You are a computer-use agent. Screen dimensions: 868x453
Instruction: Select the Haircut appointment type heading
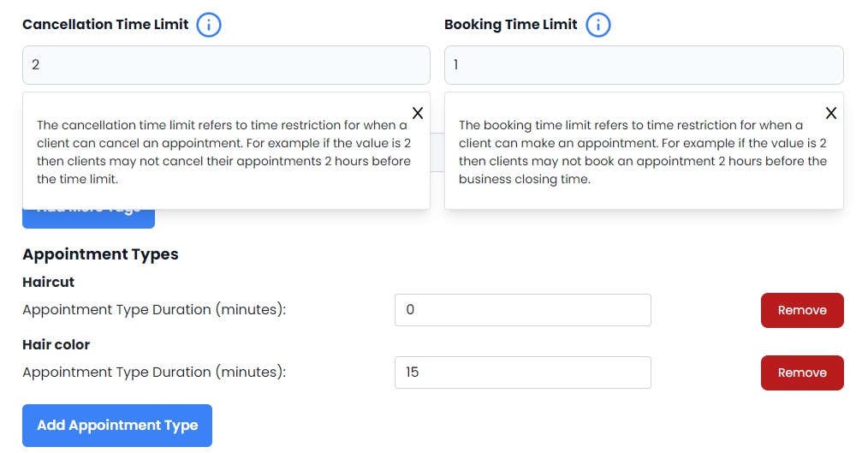[48, 282]
